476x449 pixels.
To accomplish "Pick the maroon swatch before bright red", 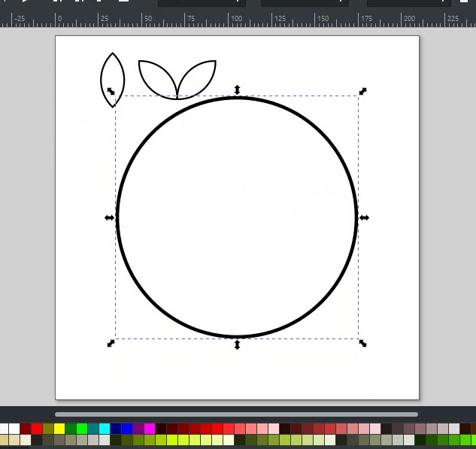I will tap(26, 429).
